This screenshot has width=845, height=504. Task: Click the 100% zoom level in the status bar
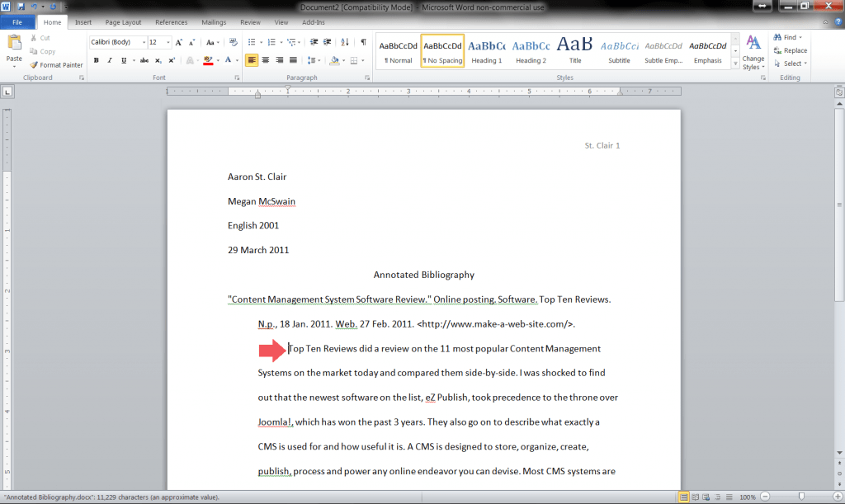(748, 497)
